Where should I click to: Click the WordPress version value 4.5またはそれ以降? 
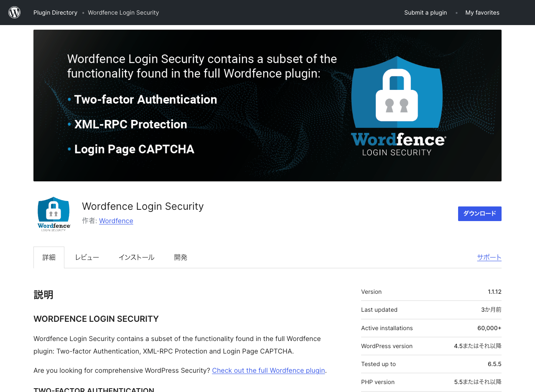pos(478,346)
